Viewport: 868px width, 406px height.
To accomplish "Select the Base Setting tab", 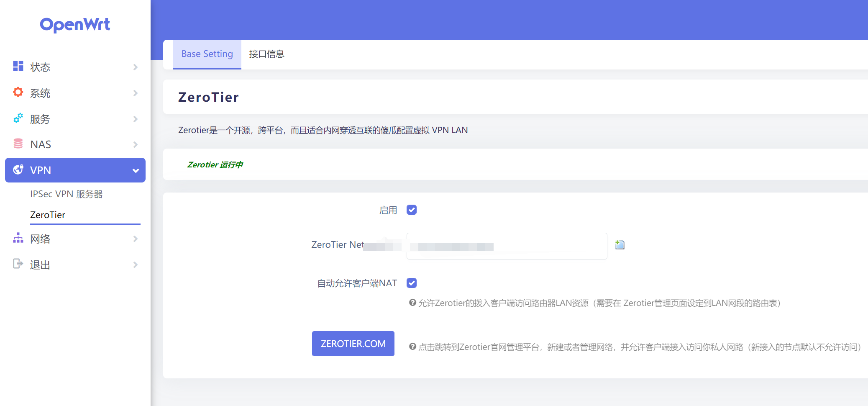I will tap(207, 54).
